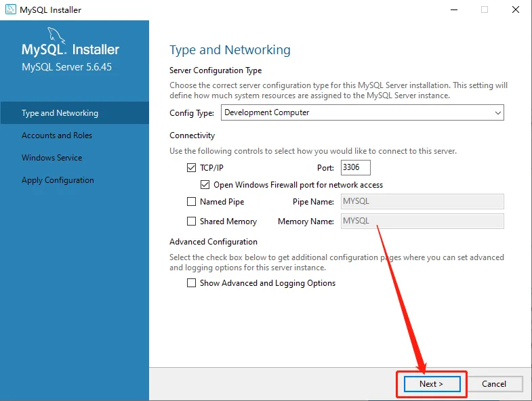The height and width of the screenshot is (401, 532).
Task: Click the 'Advanced Configuration' section label
Action: (213, 242)
